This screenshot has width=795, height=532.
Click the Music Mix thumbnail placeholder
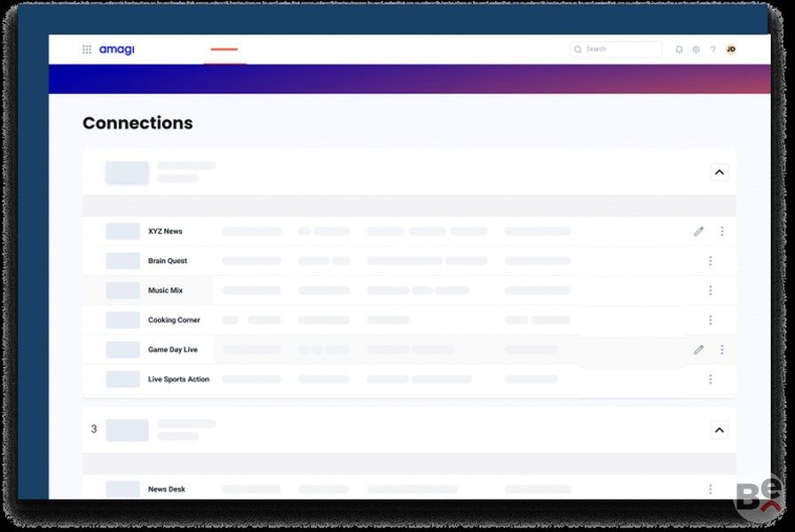coord(122,290)
